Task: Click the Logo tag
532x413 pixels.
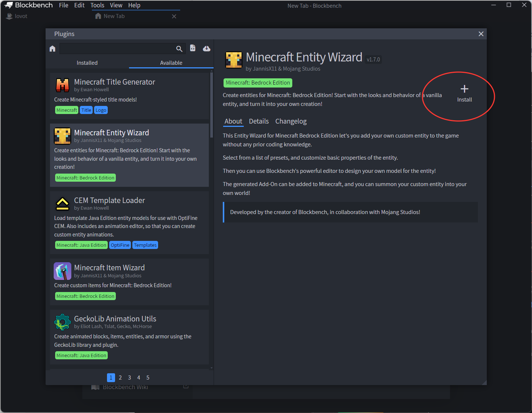Action: coord(101,110)
